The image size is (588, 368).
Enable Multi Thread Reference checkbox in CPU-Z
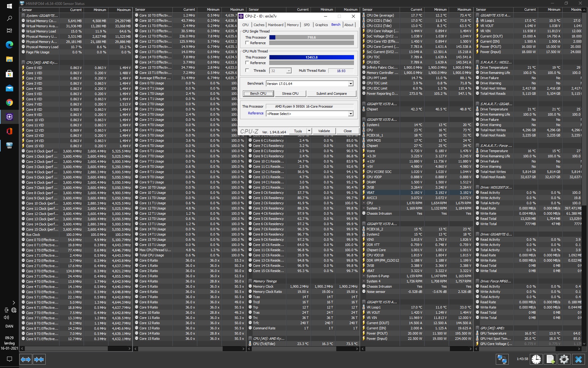click(x=247, y=63)
